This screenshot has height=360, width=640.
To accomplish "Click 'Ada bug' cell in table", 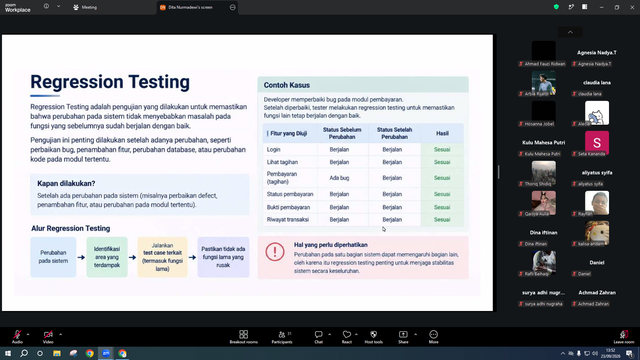I will click(339, 178).
